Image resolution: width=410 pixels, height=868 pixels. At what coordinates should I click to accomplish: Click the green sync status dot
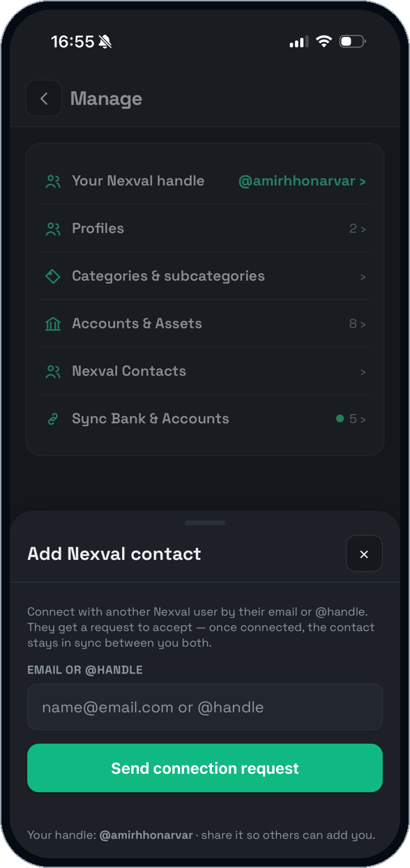(x=340, y=419)
